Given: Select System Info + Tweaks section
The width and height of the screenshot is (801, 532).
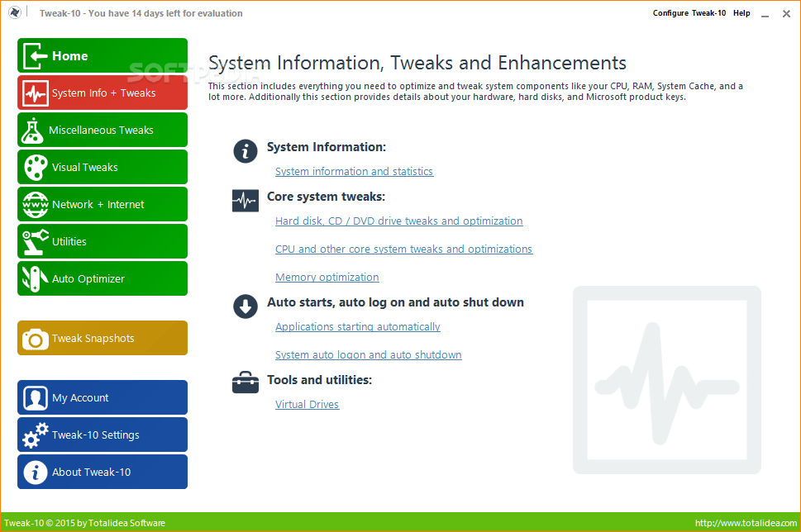Looking at the screenshot, I should (103, 93).
